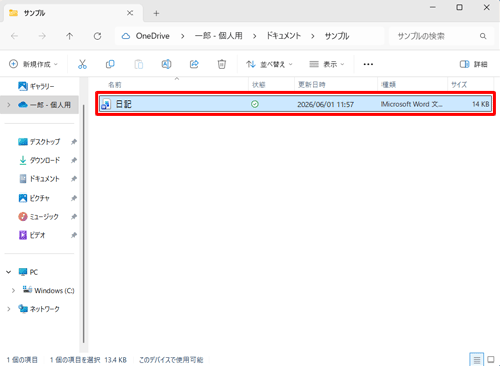This screenshot has width=500, height=366.
Task: Click the Rename icon in toolbar
Action: point(166,64)
